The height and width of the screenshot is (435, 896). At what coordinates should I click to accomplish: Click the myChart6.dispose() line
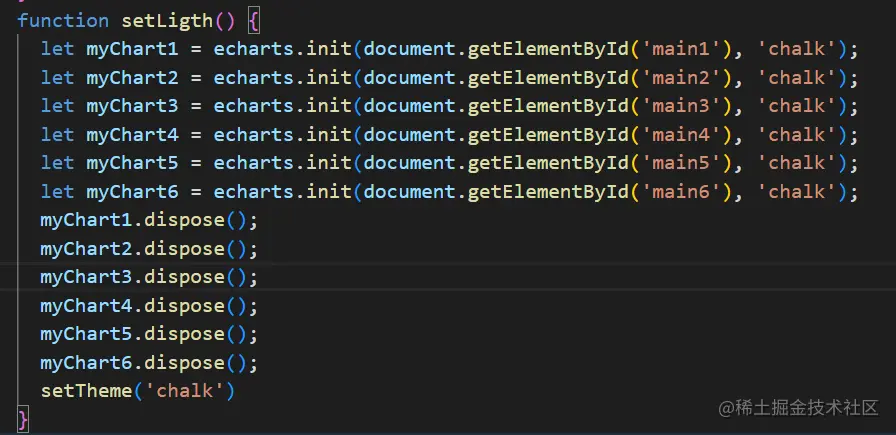[x=149, y=364]
